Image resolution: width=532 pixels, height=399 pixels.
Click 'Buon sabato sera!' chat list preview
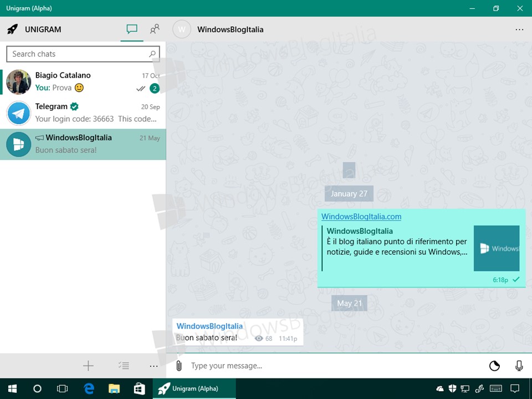point(66,150)
